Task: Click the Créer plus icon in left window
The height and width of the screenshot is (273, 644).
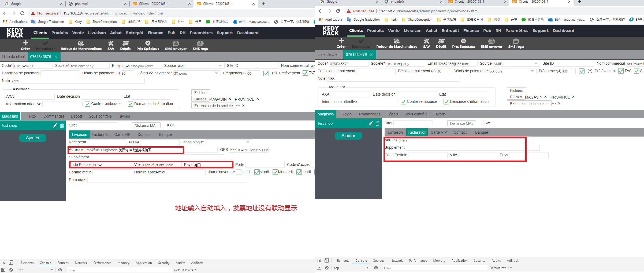Action: coord(25,43)
